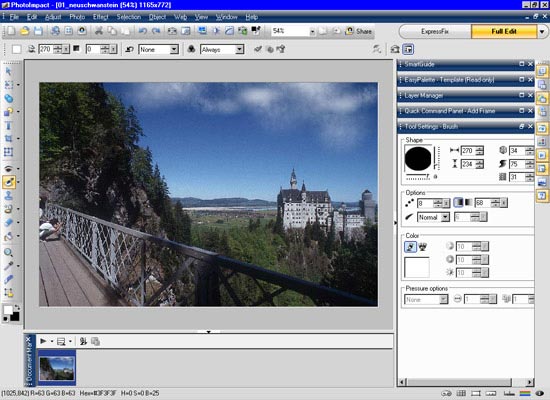Click the EasyPalette Template panel title

point(449,80)
